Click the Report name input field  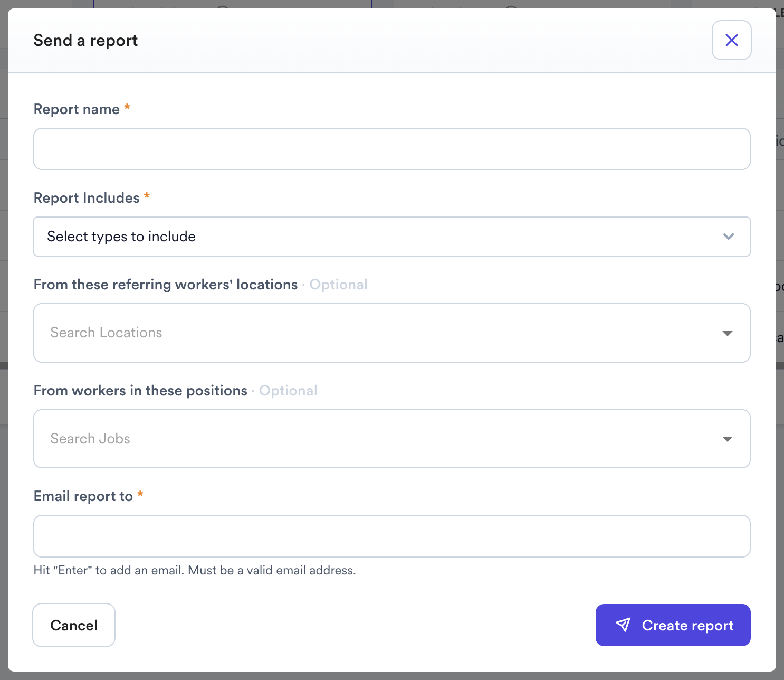tap(392, 149)
